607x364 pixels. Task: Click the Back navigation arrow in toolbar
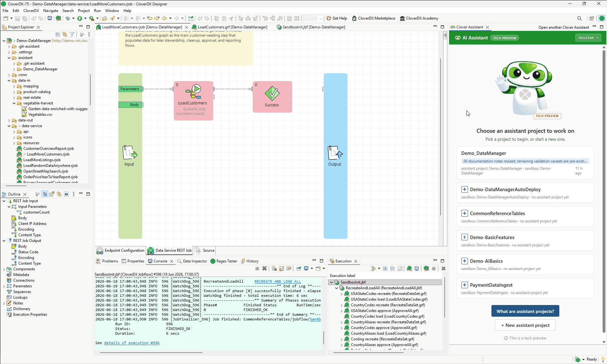tap(165, 18)
